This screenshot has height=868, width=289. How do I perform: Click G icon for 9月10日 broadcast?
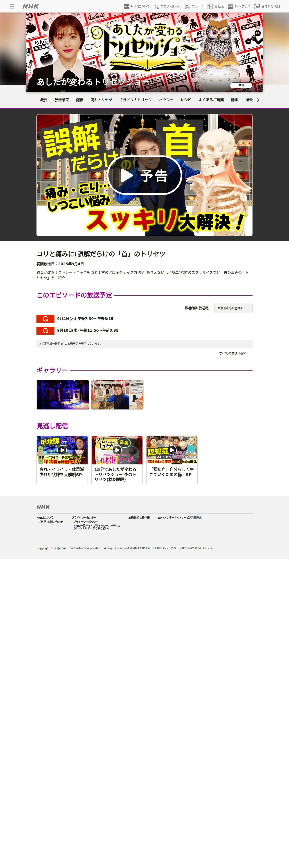coord(45,331)
